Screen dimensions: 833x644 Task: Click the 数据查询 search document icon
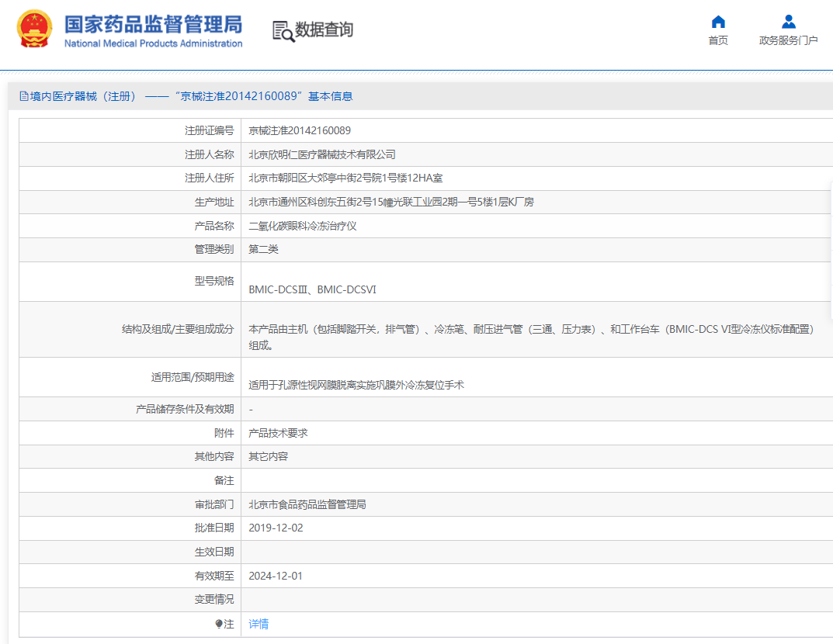point(283,31)
